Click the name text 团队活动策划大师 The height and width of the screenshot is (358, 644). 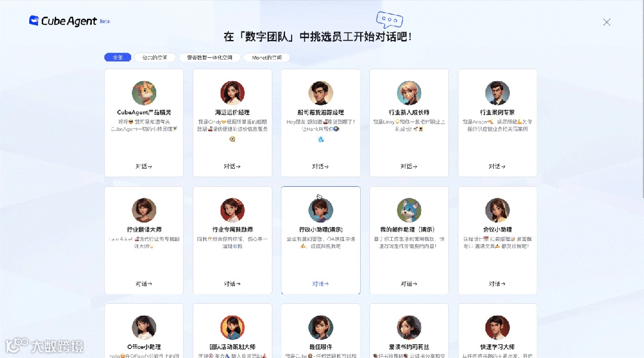click(x=233, y=347)
